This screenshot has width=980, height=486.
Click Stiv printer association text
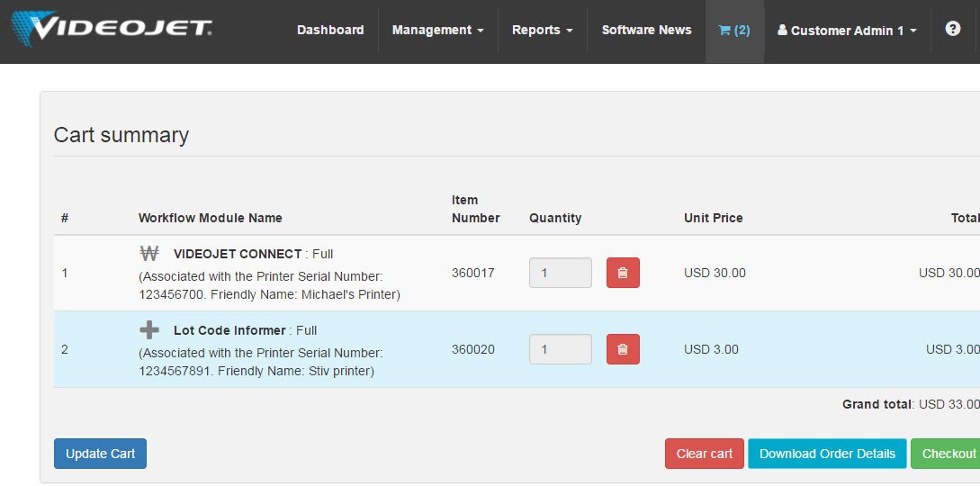click(261, 362)
